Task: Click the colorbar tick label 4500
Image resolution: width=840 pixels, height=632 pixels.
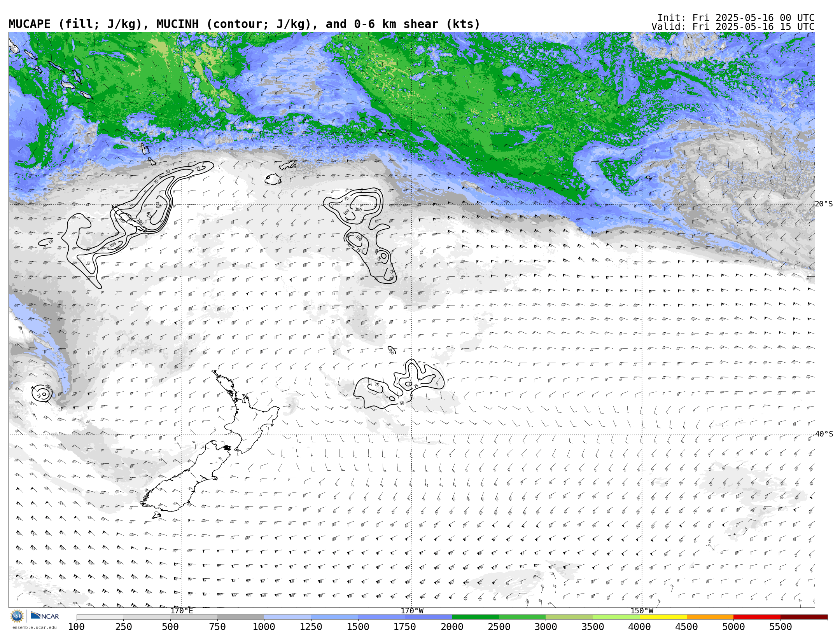Action: click(687, 627)
